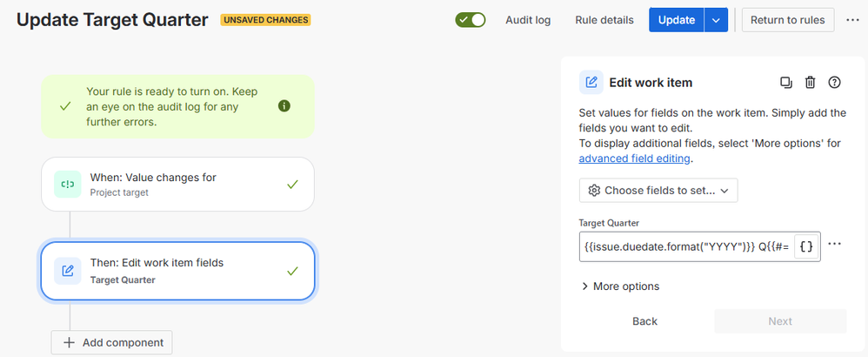Open Rule details
Viewport: 868px width, 357px height.
coord(604,20)
